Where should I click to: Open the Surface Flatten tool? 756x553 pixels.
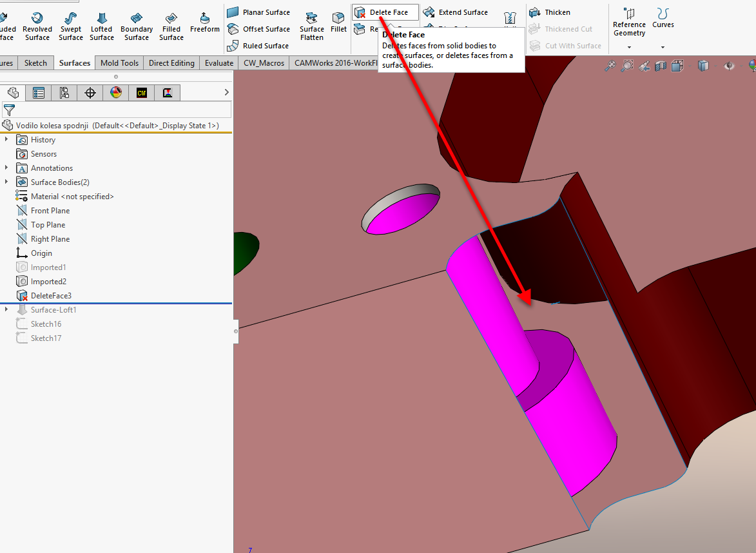pyautogui.click(x=312, y=26)
